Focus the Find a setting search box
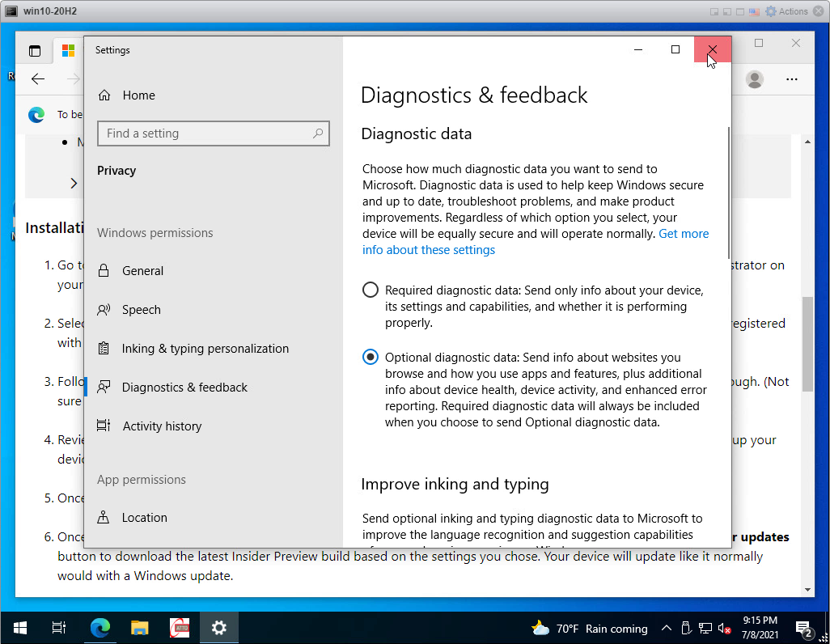Screen dimensions: 830x644 (214, 133)
